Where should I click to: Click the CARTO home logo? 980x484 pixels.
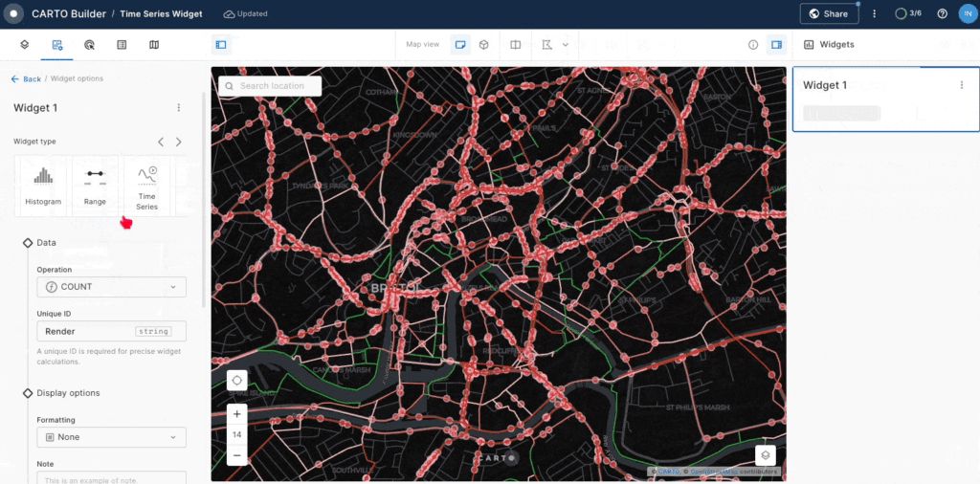pyautogui.click(x=13, y=13)
